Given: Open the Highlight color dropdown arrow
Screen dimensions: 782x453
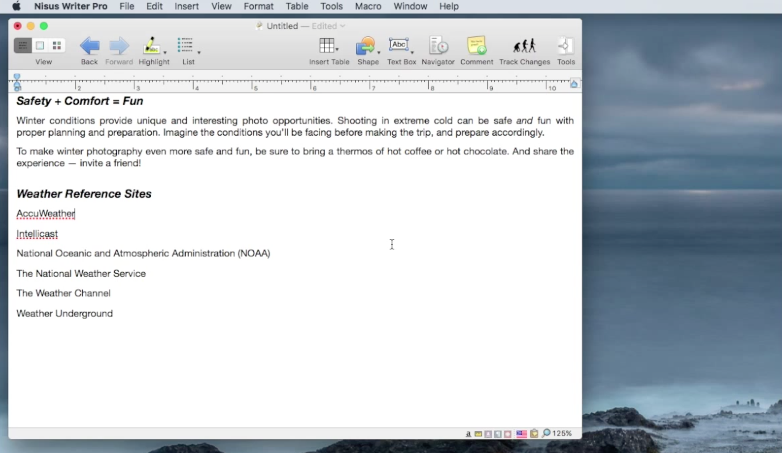Looking at the screenshot, I should (165, 52).
